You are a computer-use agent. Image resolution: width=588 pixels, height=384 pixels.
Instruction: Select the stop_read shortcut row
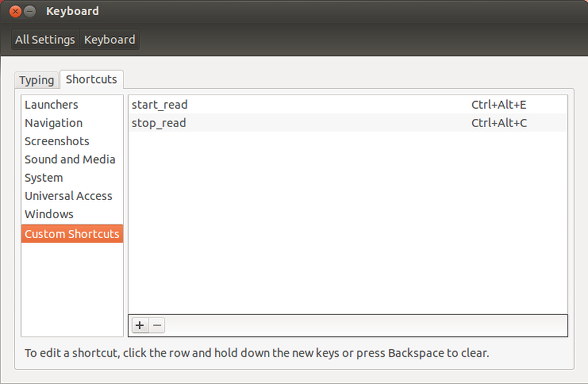348,123
